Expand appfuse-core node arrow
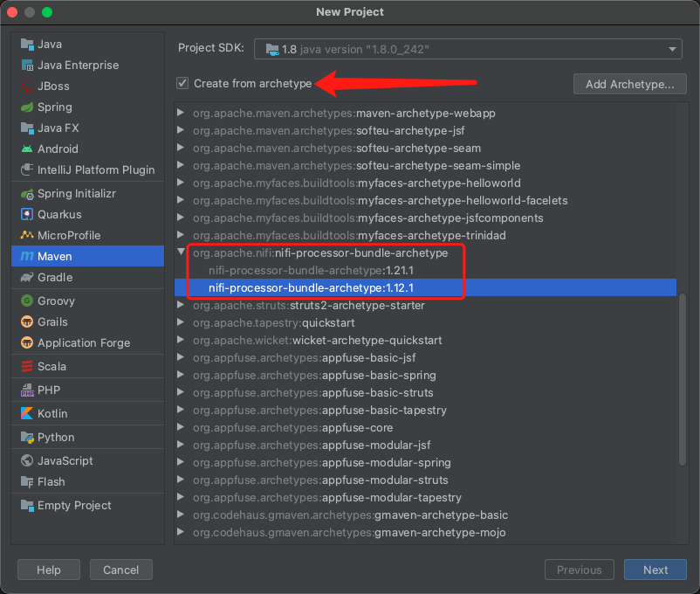The image size is (700, 594). click(181, 427)
